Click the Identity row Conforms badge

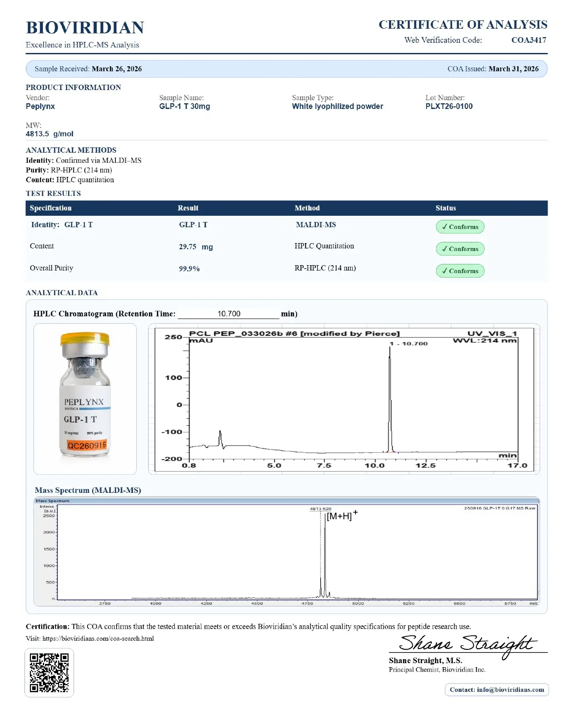pyautogui.click(x=460, y=227)
